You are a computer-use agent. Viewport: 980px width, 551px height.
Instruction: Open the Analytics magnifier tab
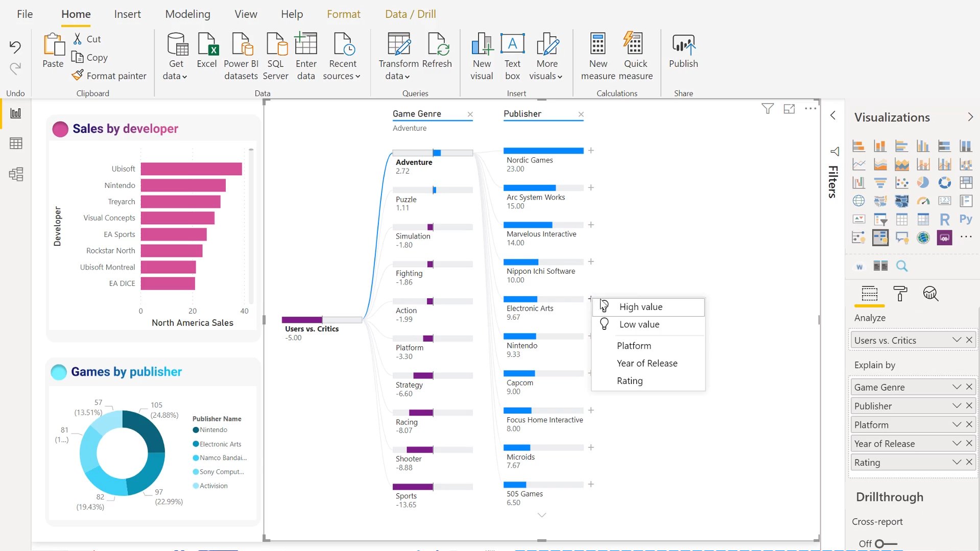[x=930, y=294]
